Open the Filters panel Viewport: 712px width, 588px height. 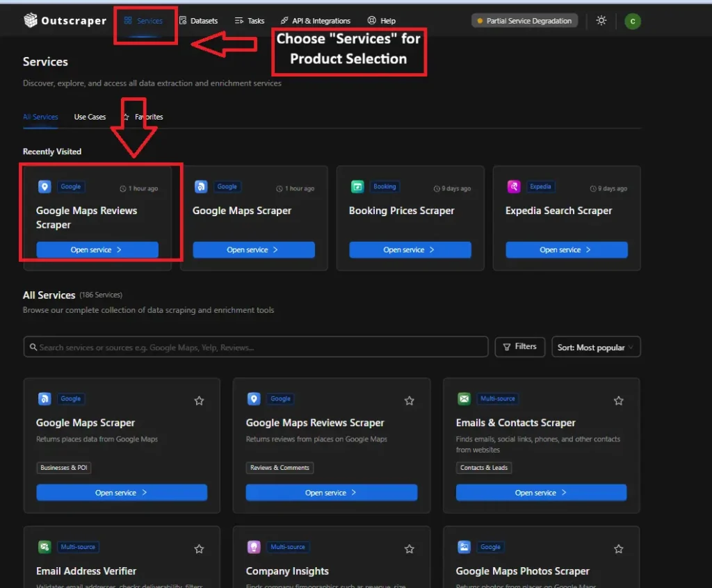(520, 347)
